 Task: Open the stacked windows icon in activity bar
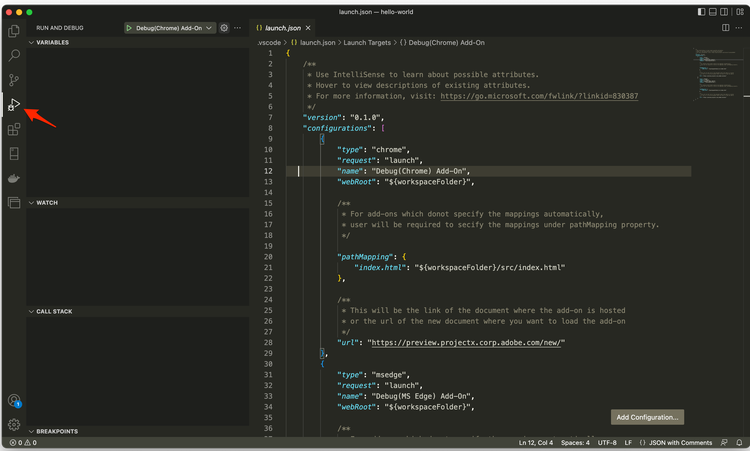pyautogui.click(x=14, y=203)
